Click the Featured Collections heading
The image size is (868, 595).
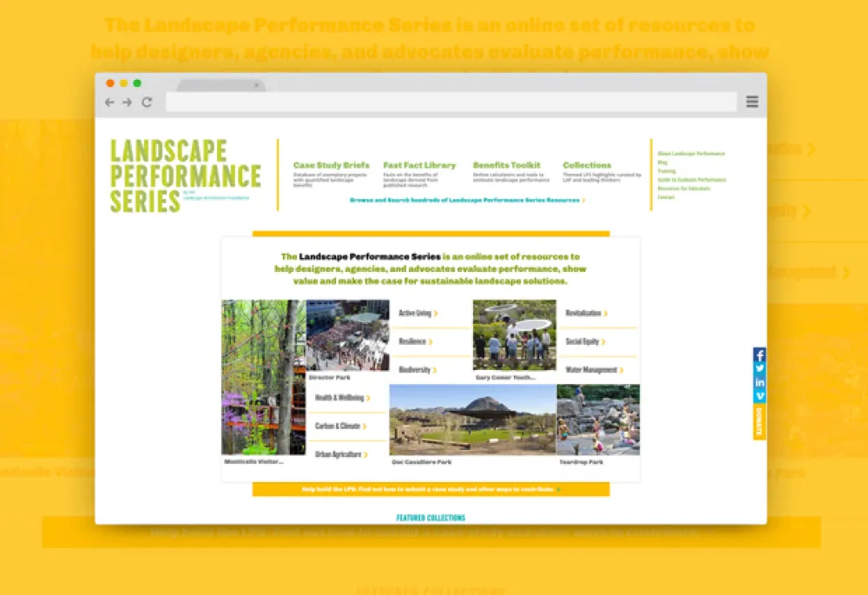coord(431,518)
